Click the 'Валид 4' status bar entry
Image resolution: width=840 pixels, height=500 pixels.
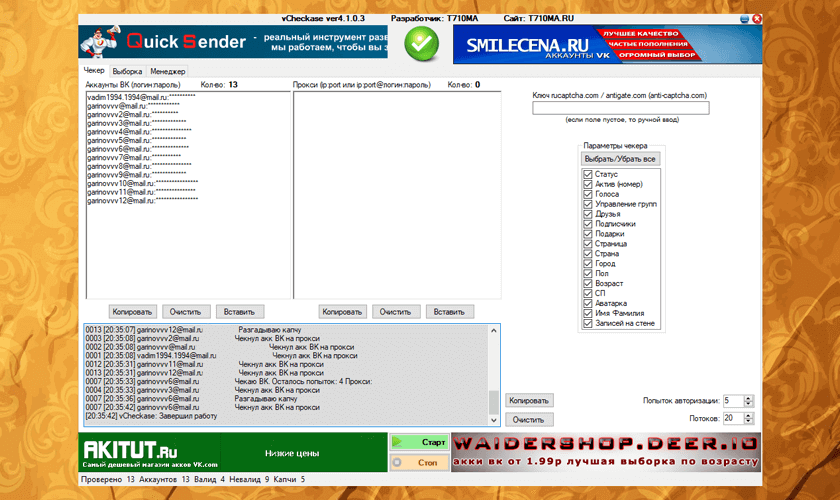click(x=209, y=479)
